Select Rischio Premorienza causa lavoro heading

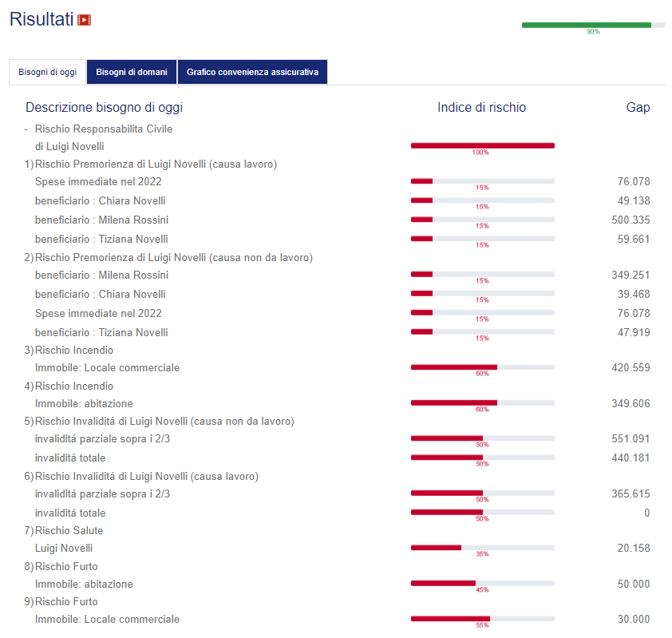[156, 164]
